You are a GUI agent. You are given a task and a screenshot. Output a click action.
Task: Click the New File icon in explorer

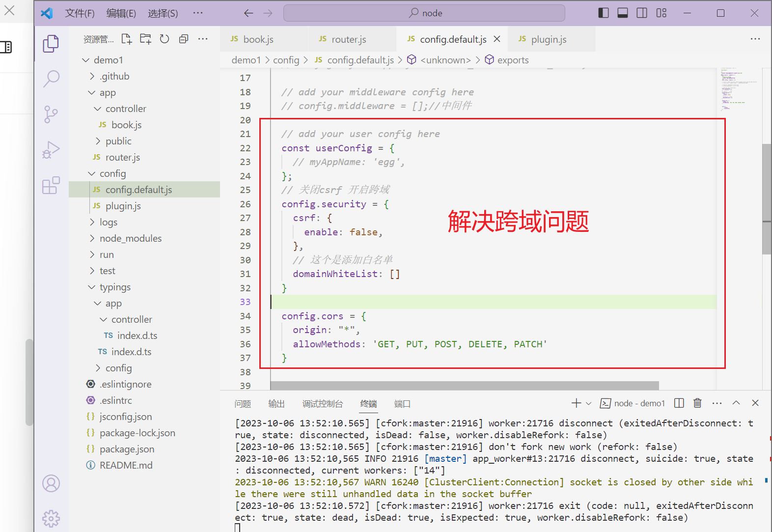click(127, 39)
